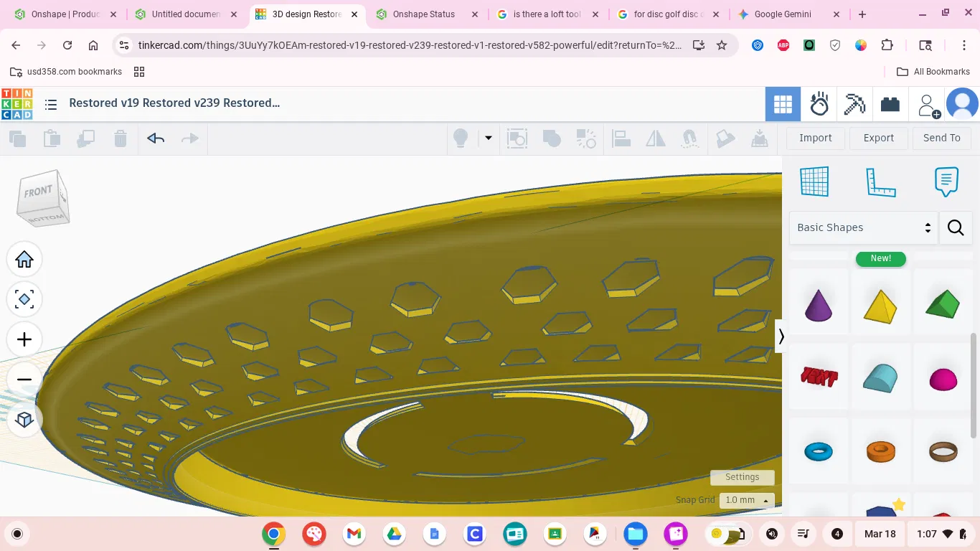The height and width of the screenshot is (551, 980).
Task: Pick the yellow Pyramid shape
Action: 880,306
